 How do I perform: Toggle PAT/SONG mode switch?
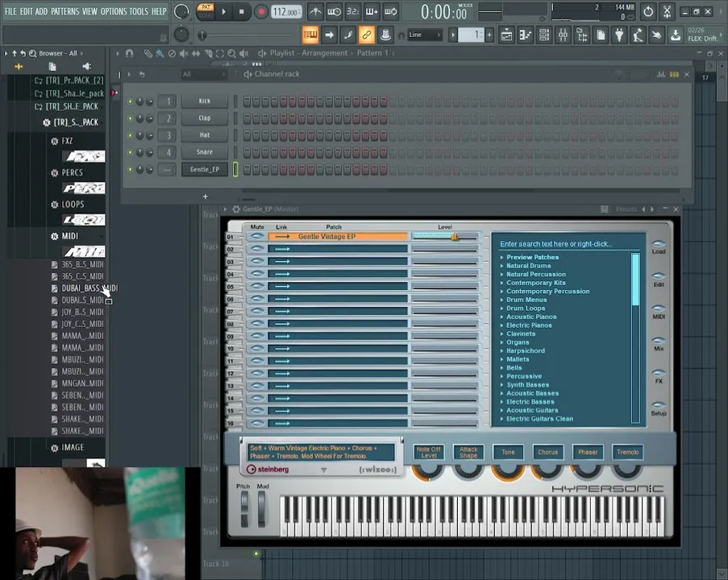click(x=206, y=11)
